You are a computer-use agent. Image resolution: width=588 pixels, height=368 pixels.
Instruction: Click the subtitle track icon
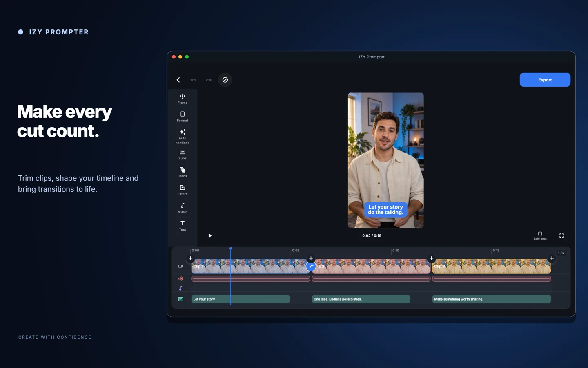[180, 299]
